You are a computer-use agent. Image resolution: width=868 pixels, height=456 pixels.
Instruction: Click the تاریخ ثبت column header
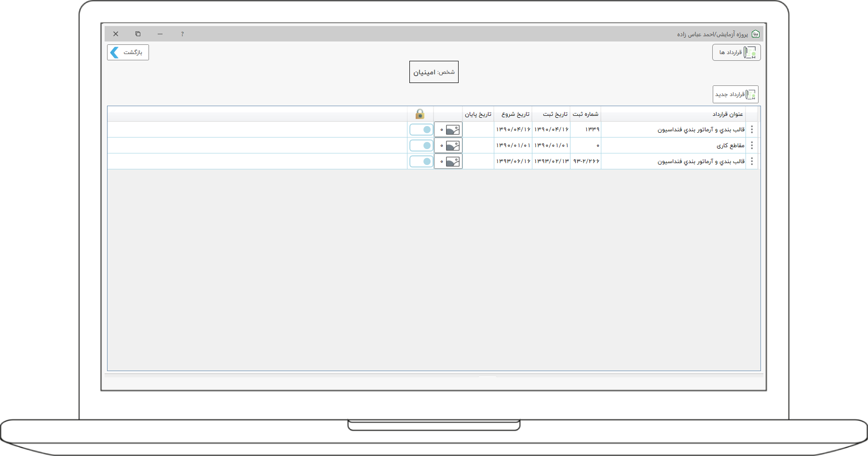point(555,114)
